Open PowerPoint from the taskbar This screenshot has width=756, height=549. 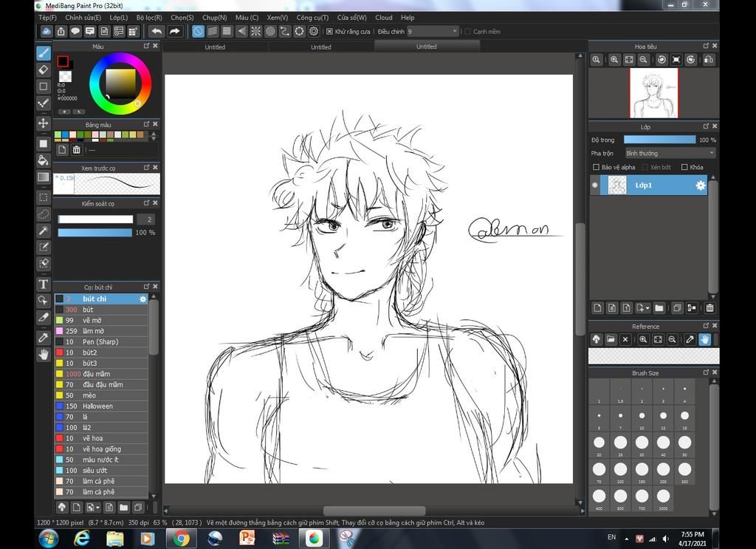pyautogui.click(x=247, y=539)
